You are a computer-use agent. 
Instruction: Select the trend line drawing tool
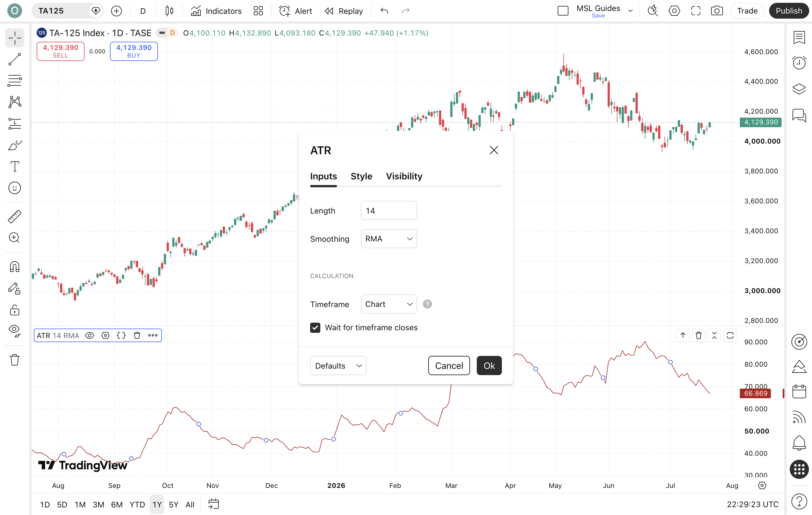(14, 59)
